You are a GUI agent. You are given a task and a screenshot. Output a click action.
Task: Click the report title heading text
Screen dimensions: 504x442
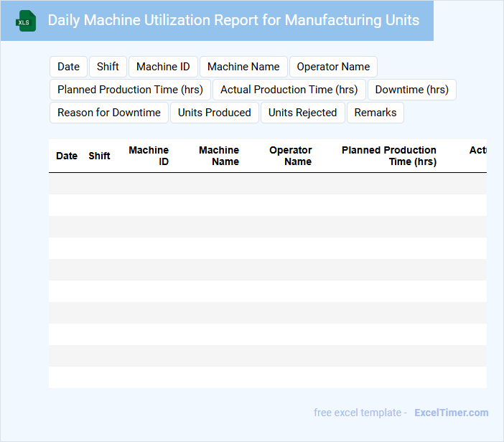tap(233, 20)
